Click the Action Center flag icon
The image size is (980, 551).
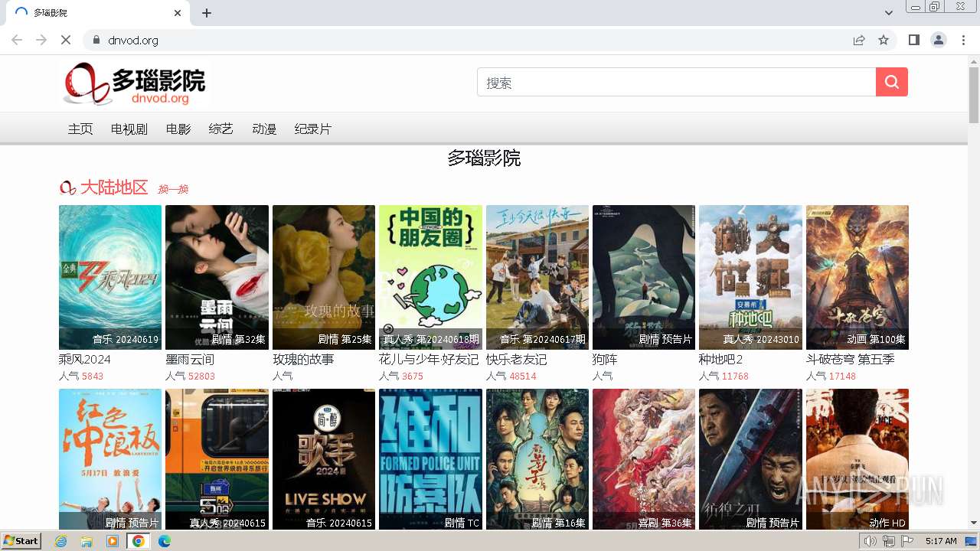pos(907,541)
